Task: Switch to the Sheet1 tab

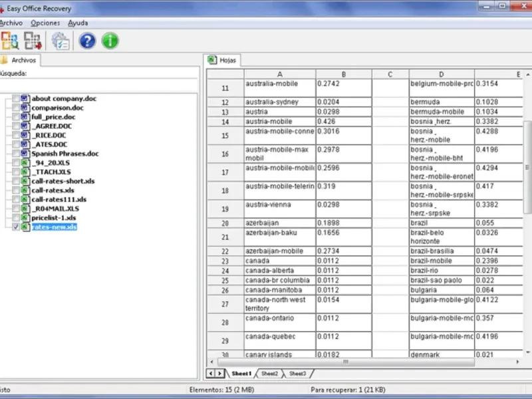Action: click(x=241, y=374)
